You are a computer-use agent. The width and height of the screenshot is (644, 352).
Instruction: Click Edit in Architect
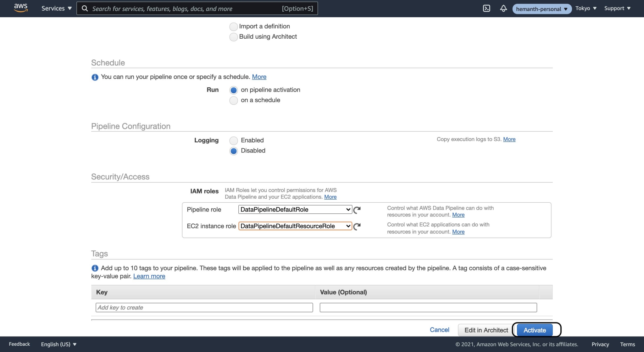click(486, 330)
